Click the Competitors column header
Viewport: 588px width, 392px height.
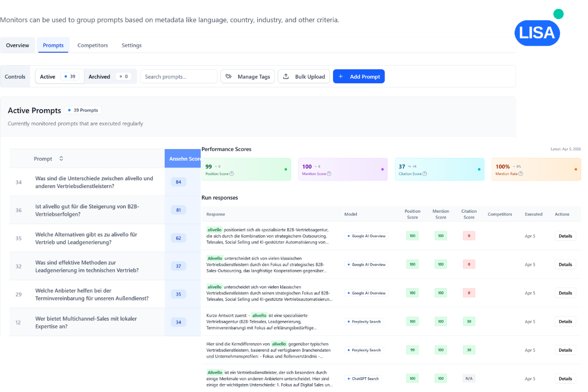(x=500, y=214)
